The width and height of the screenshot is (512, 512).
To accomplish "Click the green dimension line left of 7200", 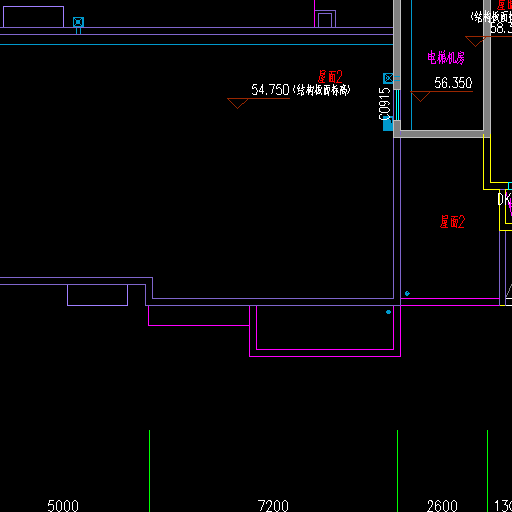I will click(149, 471).
